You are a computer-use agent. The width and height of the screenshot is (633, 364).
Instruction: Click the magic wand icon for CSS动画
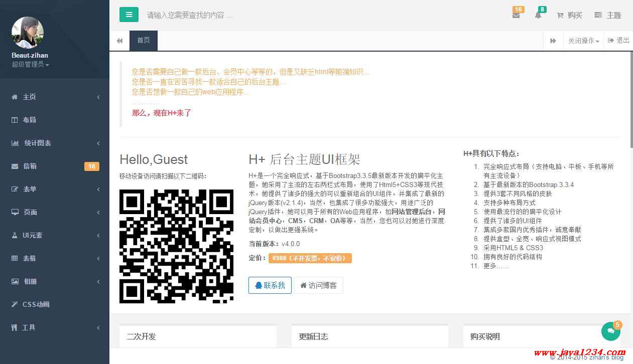[15, 304]
